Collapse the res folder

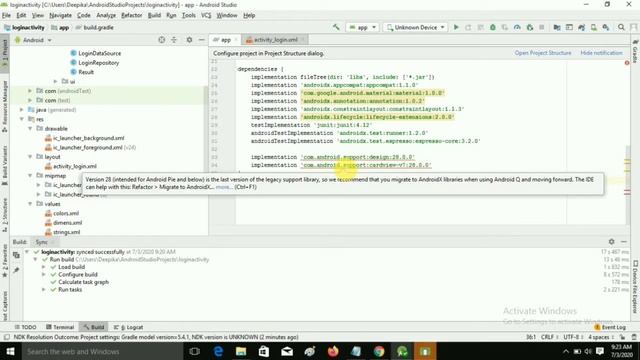point(22,119)
